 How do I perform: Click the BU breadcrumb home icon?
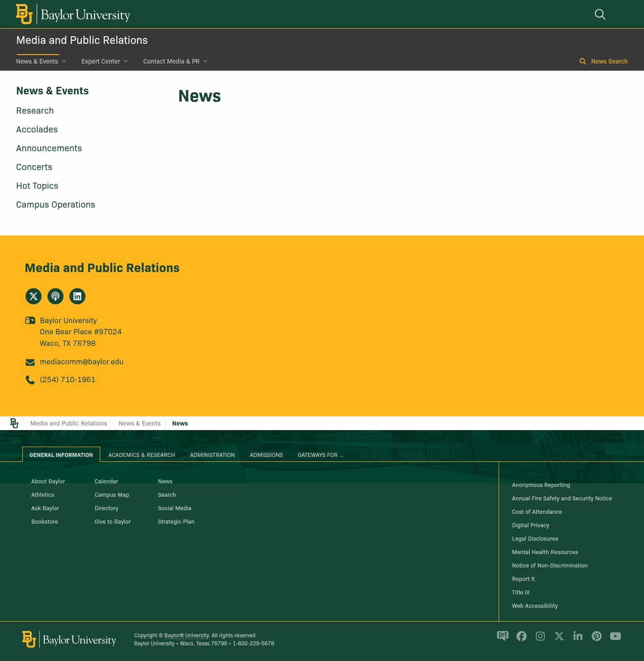(14, 423)
